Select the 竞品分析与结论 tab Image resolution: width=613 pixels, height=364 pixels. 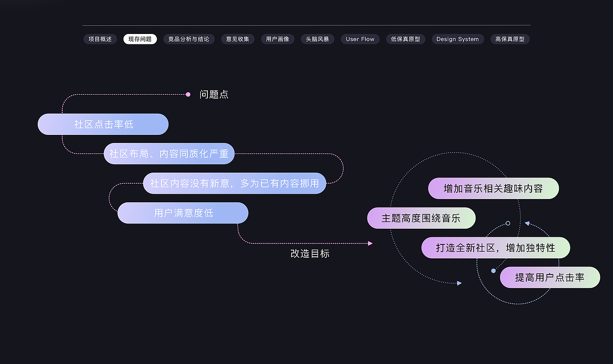click(189, 39)
